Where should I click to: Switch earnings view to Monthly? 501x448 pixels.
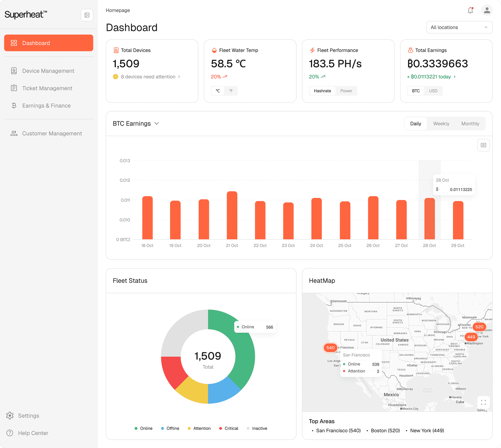[x=470, y=124]
